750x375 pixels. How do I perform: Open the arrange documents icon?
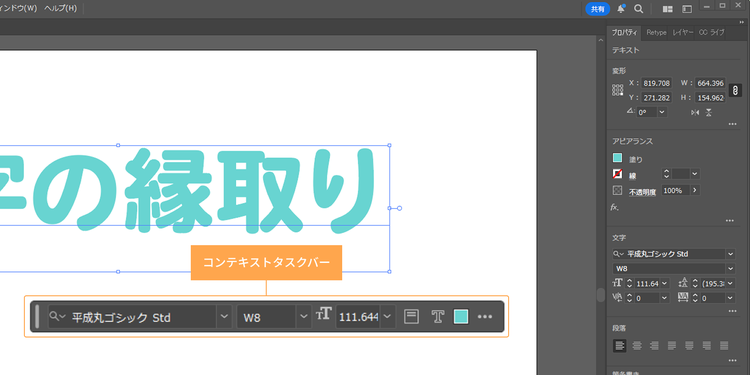click(x=668, y=9)
